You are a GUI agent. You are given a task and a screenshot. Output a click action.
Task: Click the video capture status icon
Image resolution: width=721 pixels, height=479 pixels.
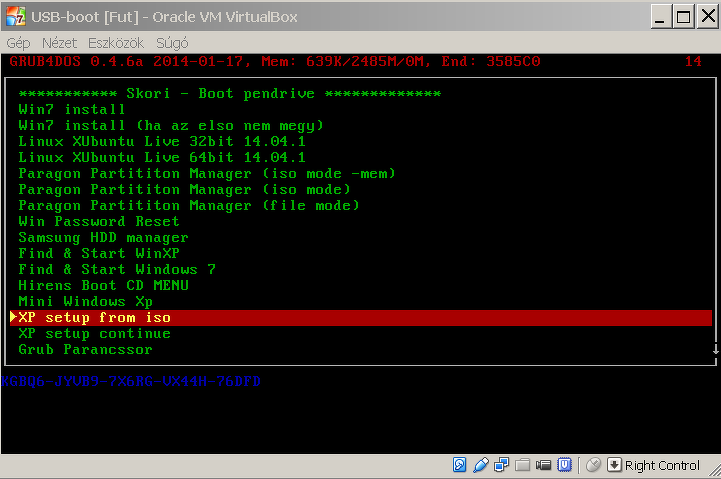click(543, 465)
